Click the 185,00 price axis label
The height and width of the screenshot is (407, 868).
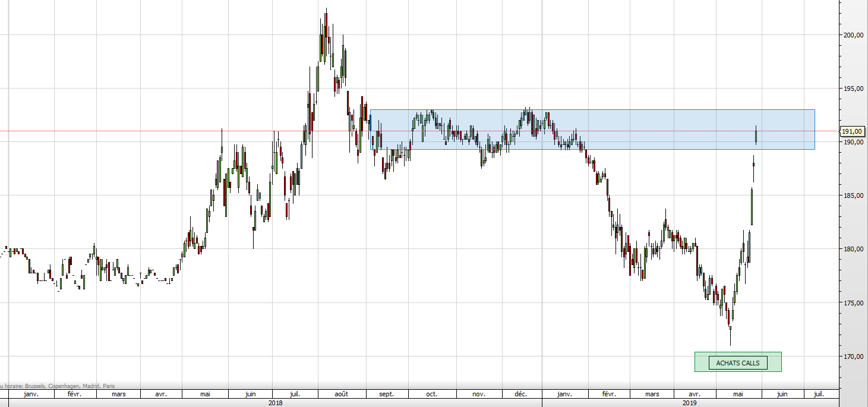tap(853, 195)
